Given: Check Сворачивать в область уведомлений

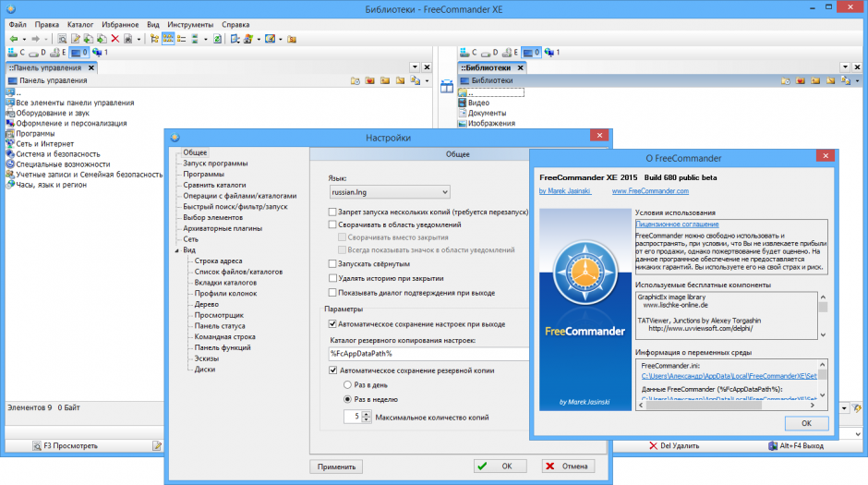Looking at the screenshot, I should point(332,224).
